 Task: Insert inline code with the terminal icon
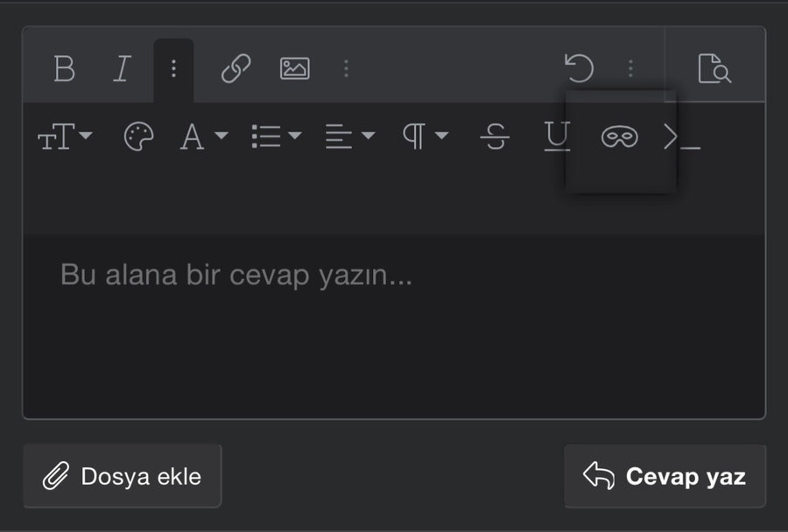[681, 136]
